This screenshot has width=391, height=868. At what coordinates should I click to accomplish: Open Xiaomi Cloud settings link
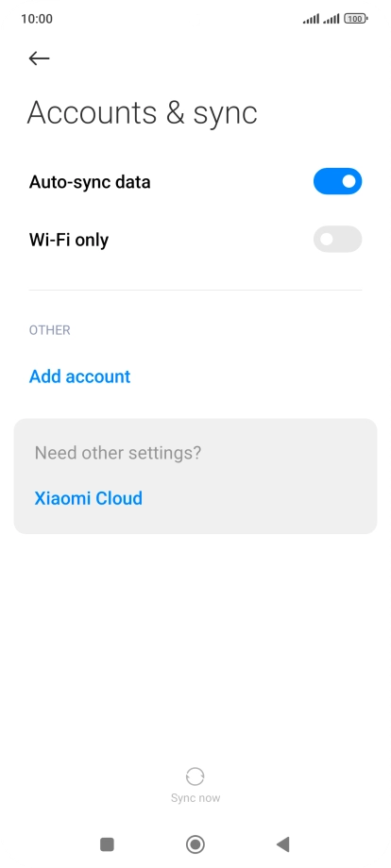click(89, 498)
